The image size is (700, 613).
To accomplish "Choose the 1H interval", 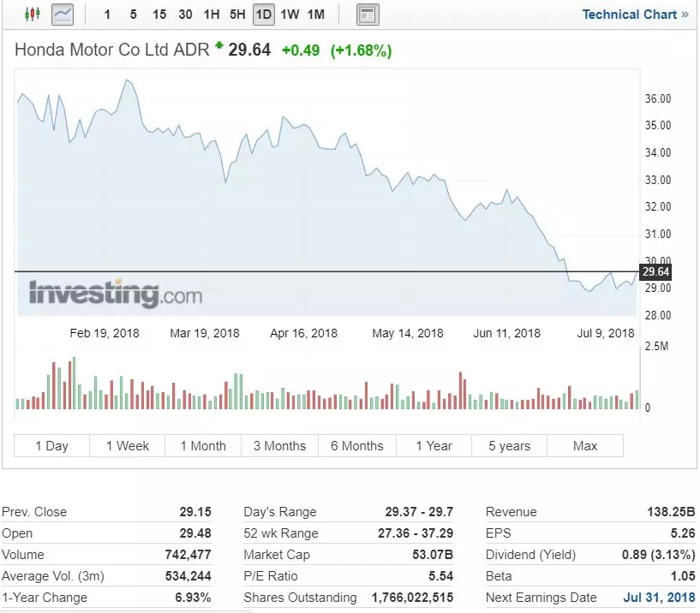I will (212, 15).
